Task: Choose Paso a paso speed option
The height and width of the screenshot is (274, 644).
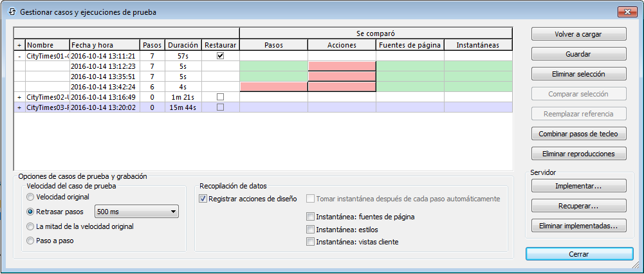Action: click(x=30, y=241)
